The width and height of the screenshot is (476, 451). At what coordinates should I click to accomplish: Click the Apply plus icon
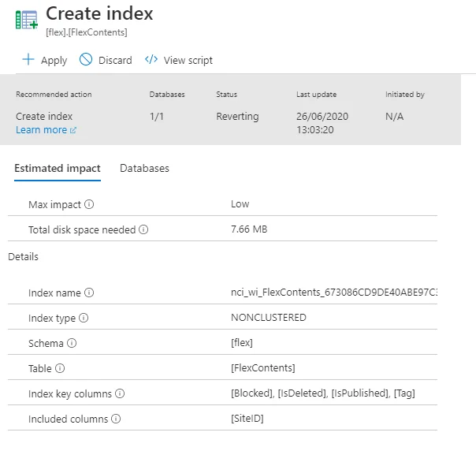point(28,60)
